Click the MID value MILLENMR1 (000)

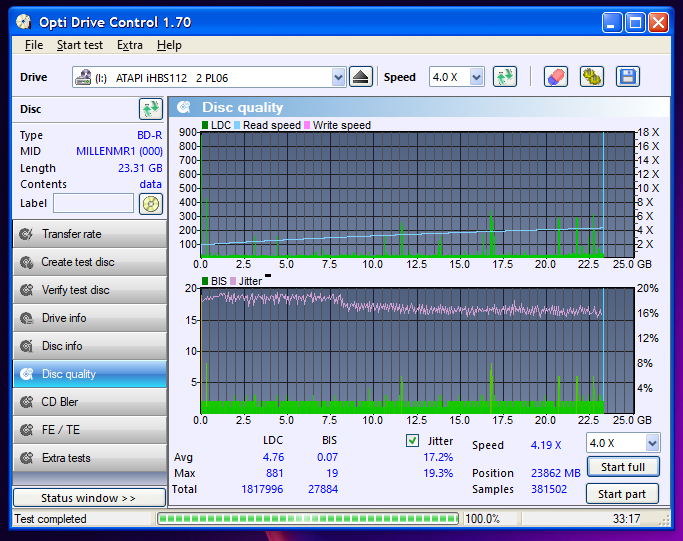click(119, 151)
